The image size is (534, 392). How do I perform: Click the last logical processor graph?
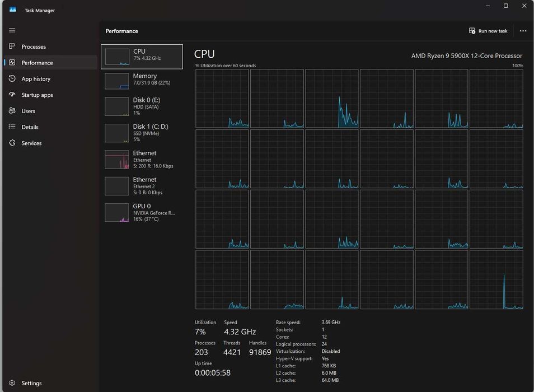(496, 279)
